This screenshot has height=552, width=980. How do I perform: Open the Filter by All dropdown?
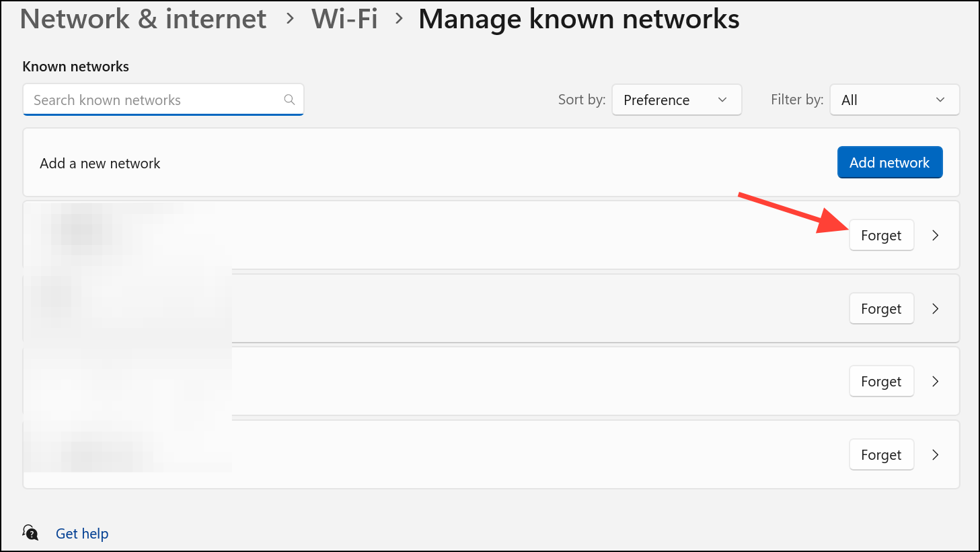(x=894, y=100)
